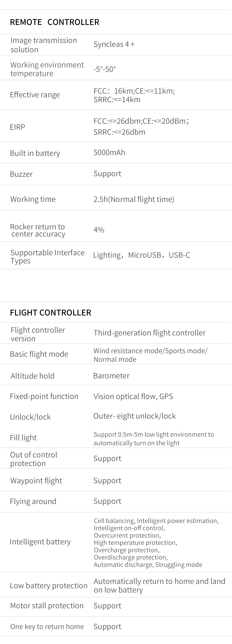Click the EIRP row label
Viewport: 232px width, 644px height.
[18, 127]
